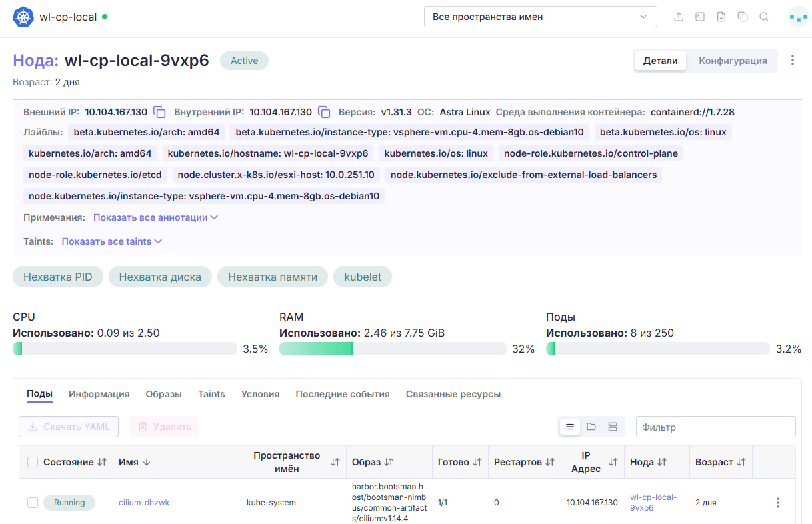812x524 pixels.
Task: Click the Kubernetes cluster logo icon
Action: (x=23, y=17)
